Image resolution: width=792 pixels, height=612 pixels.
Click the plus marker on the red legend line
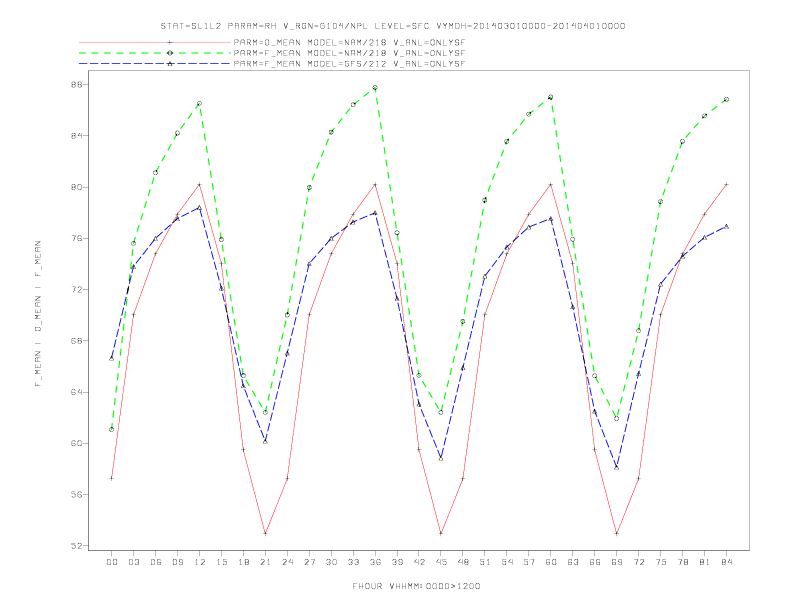point(170,42)
